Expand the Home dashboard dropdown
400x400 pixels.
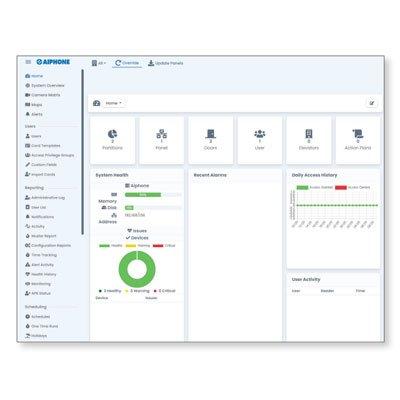pyautogui.click(x=113, y=103)
